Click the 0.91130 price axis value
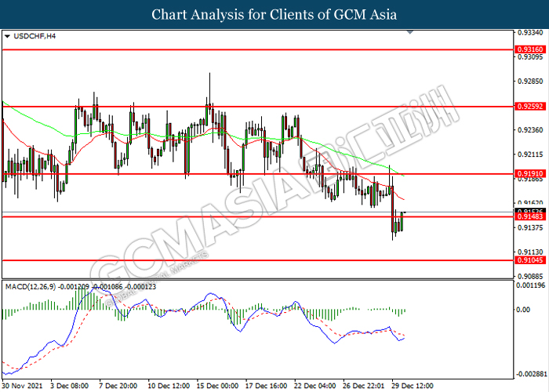 [530, 252]
